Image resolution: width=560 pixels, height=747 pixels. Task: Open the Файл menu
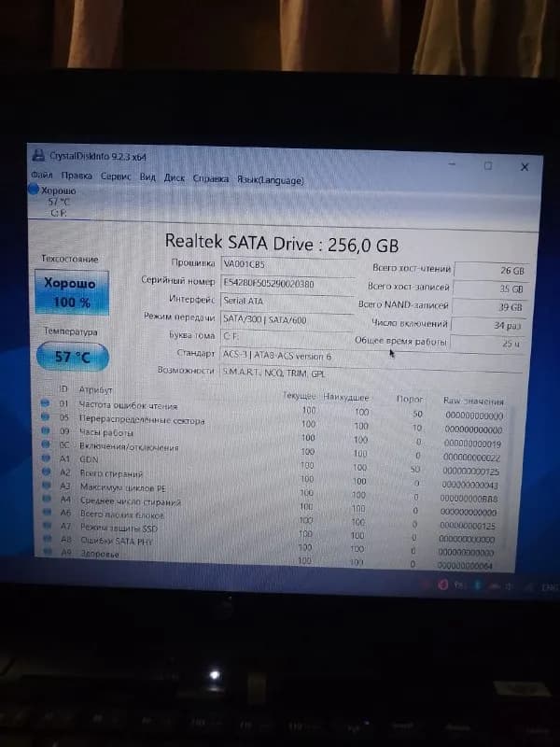pos(42,176)
